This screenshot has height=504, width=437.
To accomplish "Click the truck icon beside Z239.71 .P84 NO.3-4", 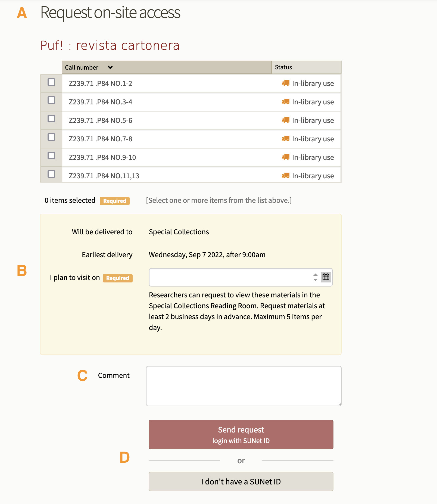I will pos(285,102).
